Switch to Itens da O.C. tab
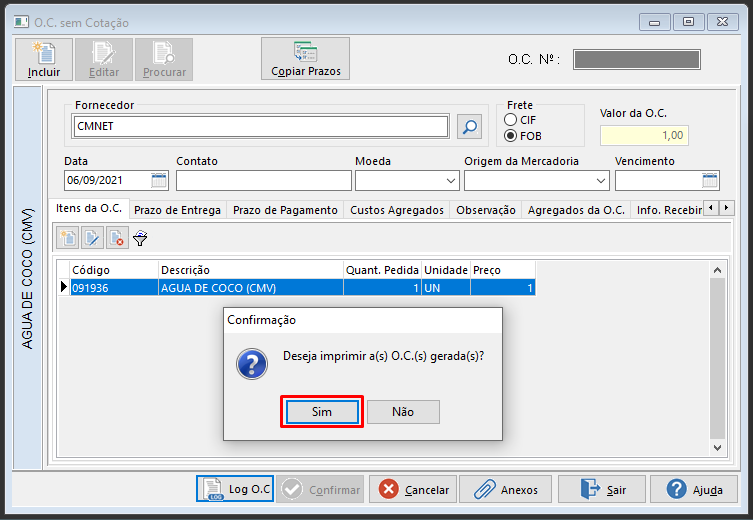 (89, 208)
